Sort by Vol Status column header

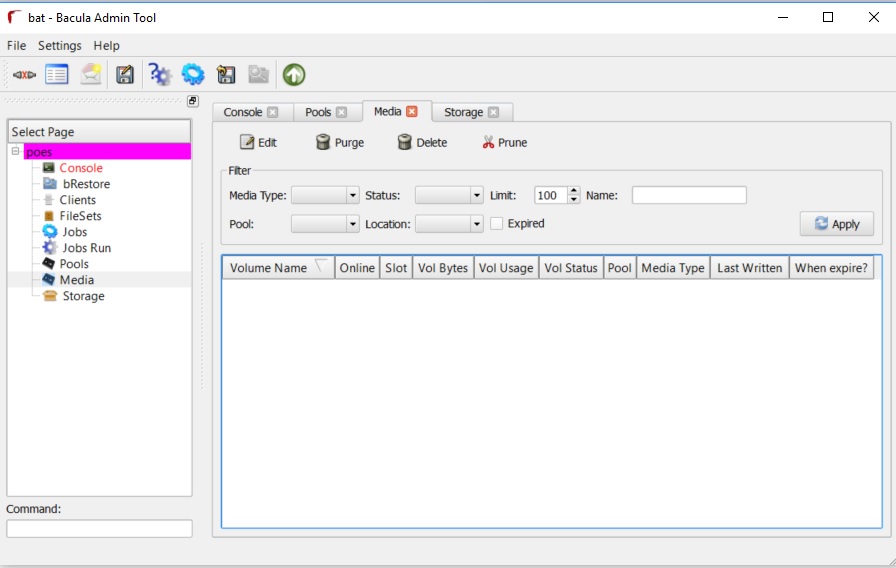[x=571, y=268]
